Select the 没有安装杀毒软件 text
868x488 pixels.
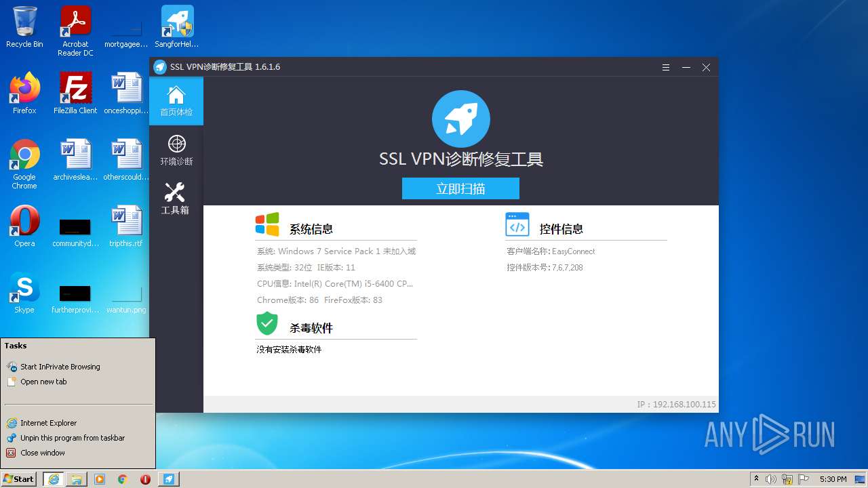pyautogui.click(x=289, y=350)
